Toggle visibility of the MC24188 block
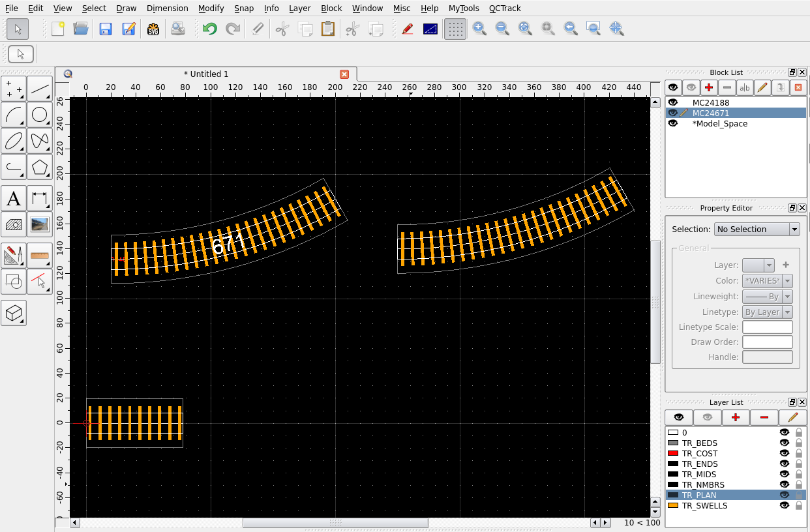 [x=673, y=102]
